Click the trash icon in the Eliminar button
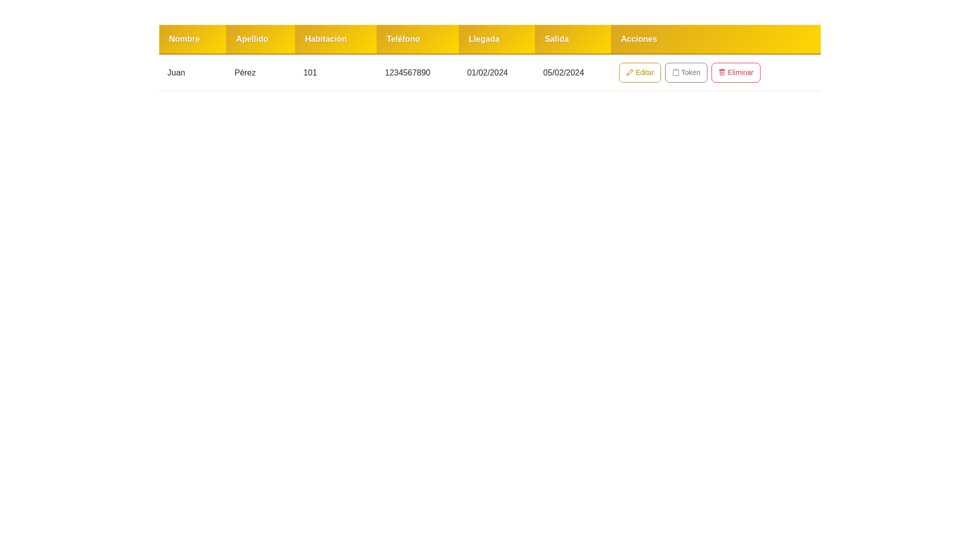This screenshot has width=980, height=551. coord(722,72)
